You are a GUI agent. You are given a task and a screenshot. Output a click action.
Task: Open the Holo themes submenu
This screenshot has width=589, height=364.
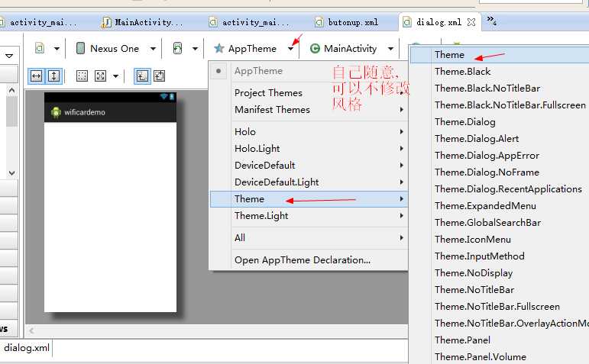coord(309,132)
